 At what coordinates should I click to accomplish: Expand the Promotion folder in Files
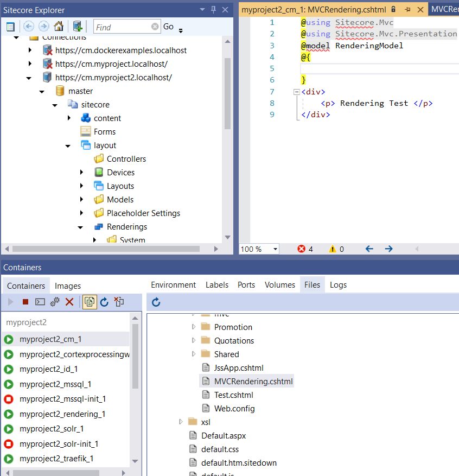[x=194, y=327]
